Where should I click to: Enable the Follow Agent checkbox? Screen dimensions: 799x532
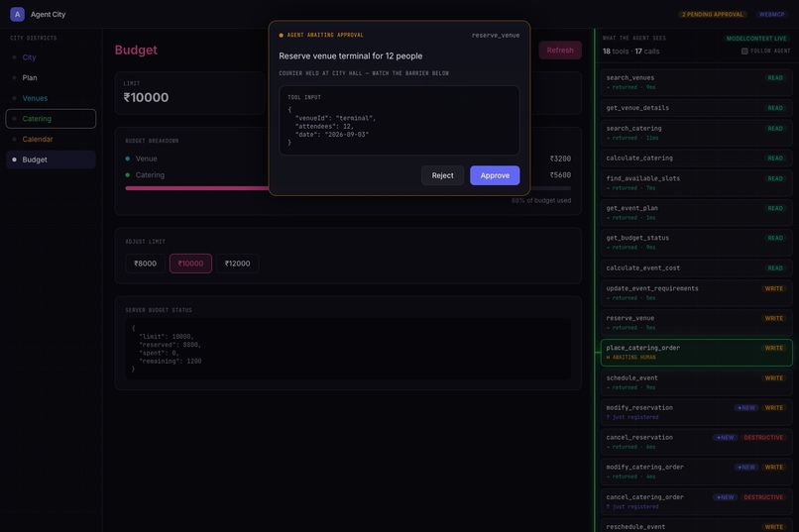(744, 51)
